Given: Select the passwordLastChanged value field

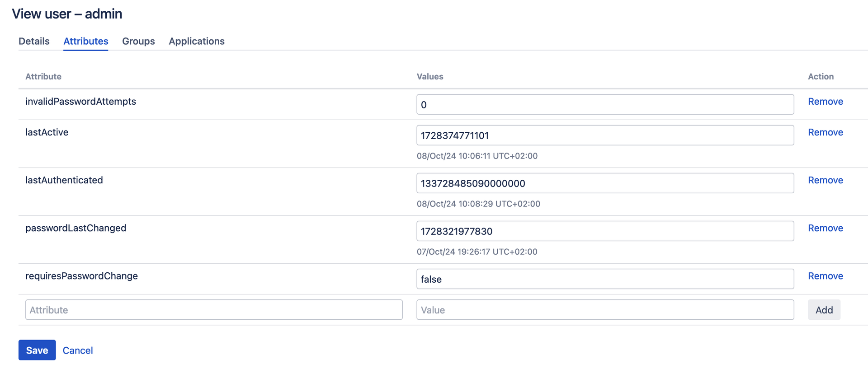Looking at the screenshot, I should (605, 231).
